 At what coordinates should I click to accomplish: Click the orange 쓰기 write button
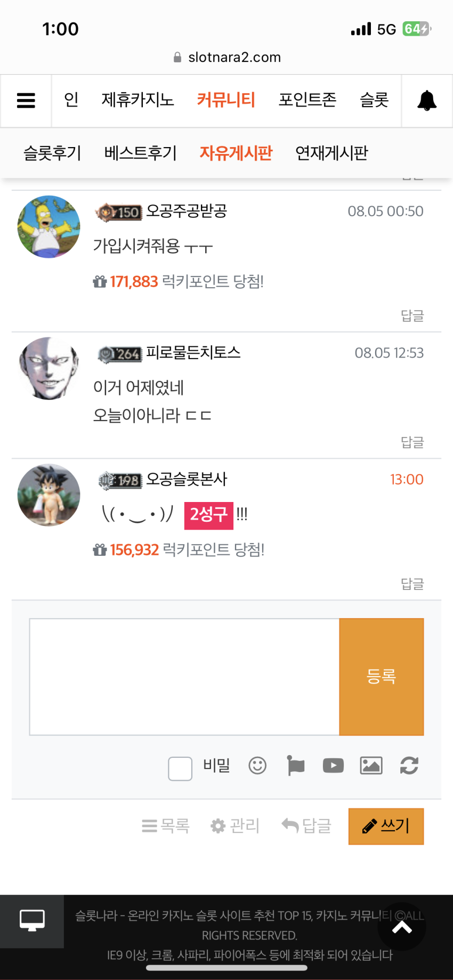click(x=386, y=827)
